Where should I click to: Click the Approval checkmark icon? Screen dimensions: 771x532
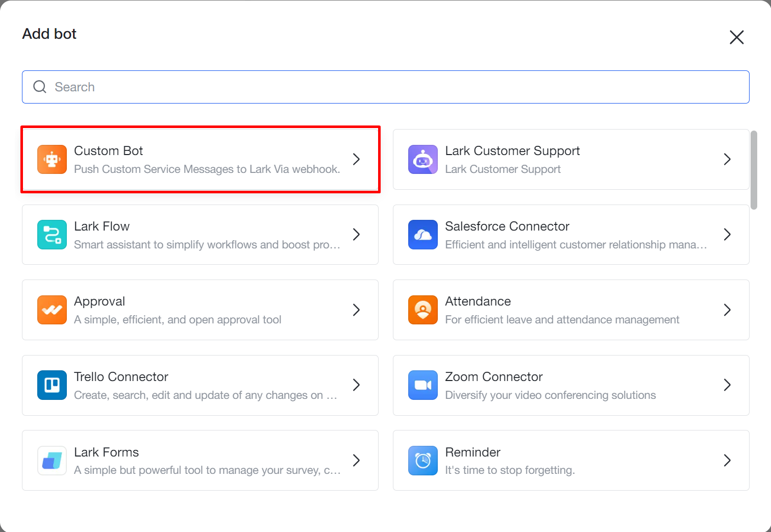52,310
